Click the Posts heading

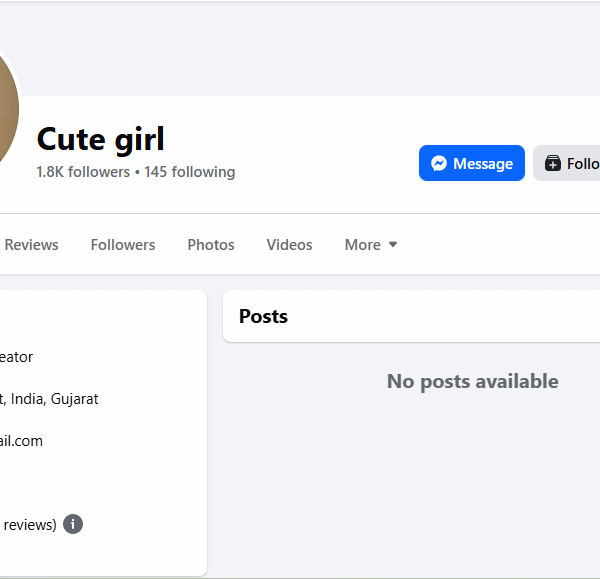click(263, 316)
